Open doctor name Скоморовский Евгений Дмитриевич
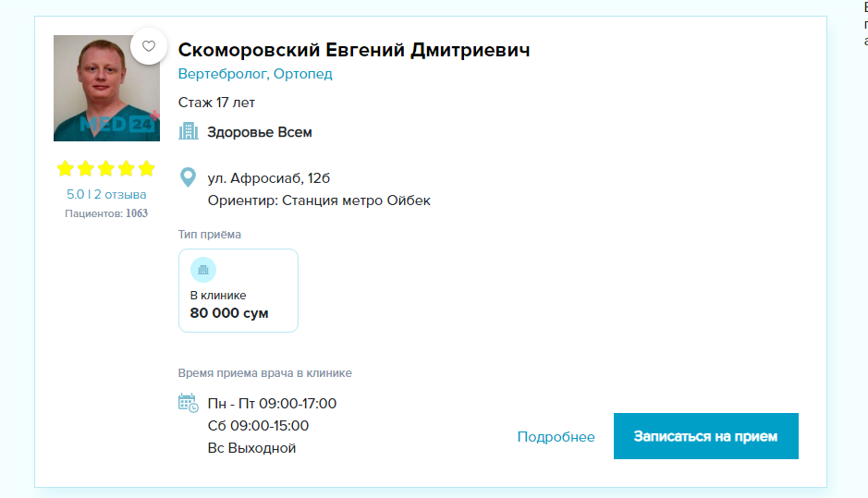Screen dimensions: 868x498 pos(354,50)
